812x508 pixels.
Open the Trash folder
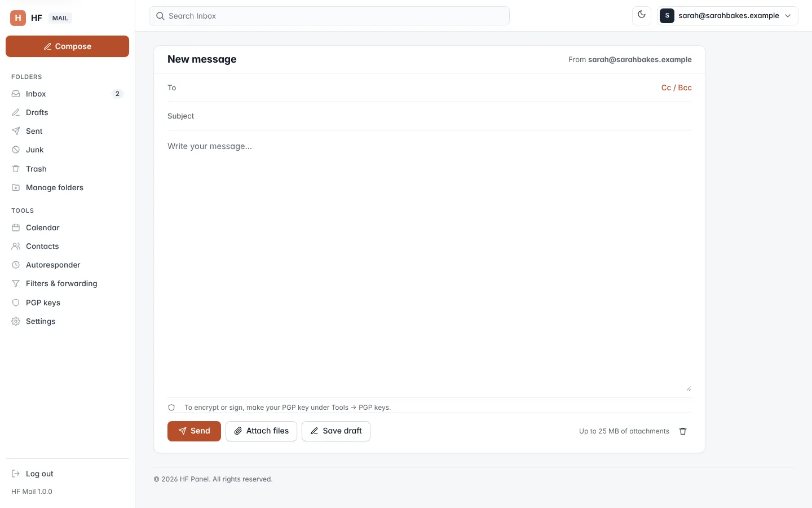pos(67,169)
